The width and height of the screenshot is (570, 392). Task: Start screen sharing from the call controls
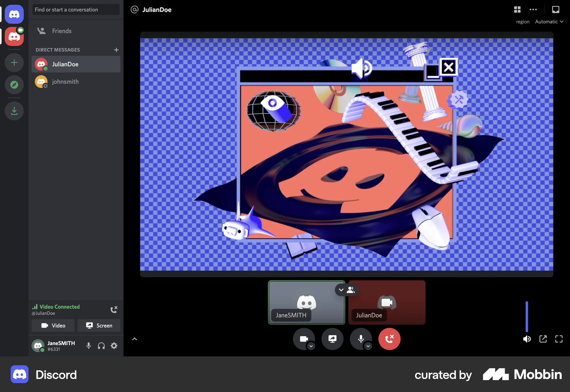tap(332, 339)
